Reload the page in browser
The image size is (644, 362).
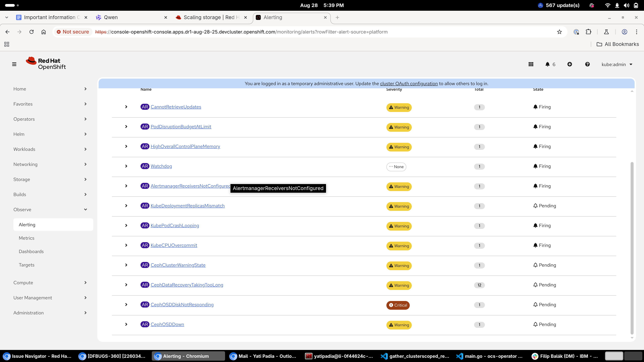pyautogui.click(x=32, y=32)
